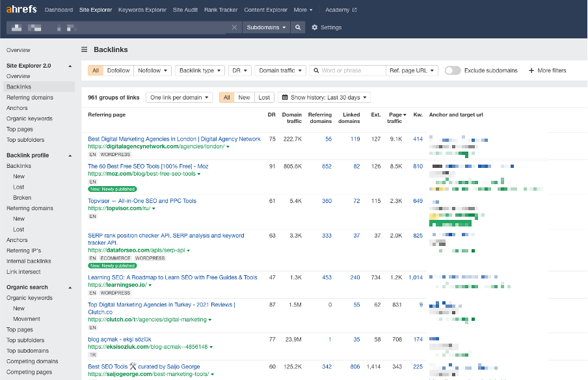Open the More menu in top navigation
The image size is (588, 380).
pyautogui.click(x=303, y=10)
